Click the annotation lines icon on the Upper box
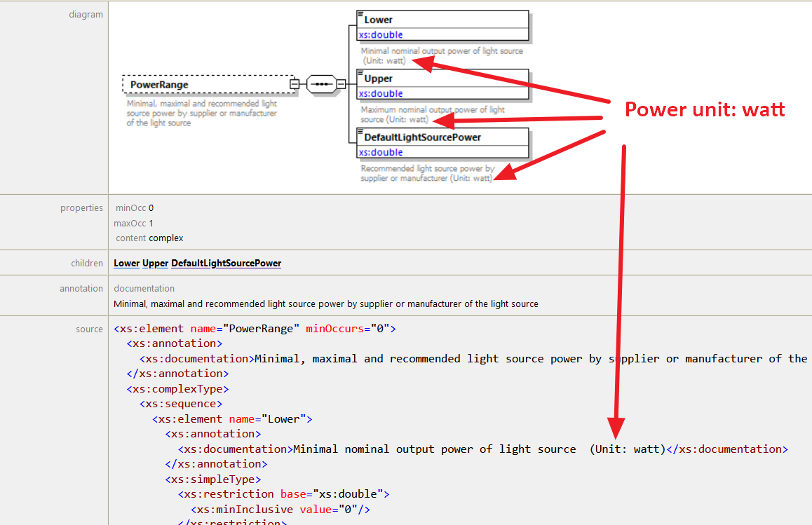The height and width of the screenshot is (525, 812). coord(360,73)
